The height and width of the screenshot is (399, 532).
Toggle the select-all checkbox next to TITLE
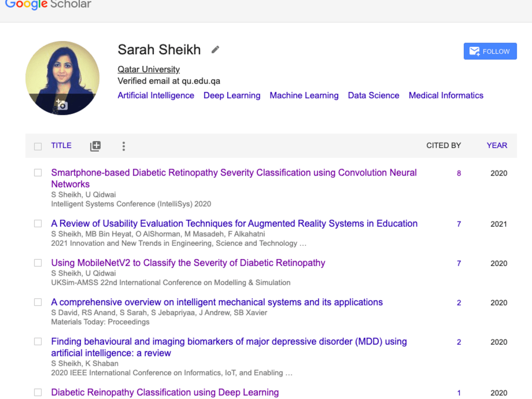(x=38, y=146)
